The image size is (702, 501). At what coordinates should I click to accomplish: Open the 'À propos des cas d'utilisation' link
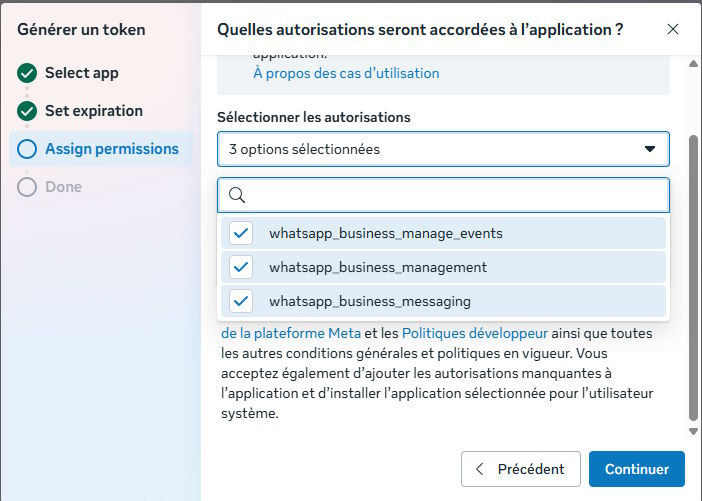coord(346,73)
